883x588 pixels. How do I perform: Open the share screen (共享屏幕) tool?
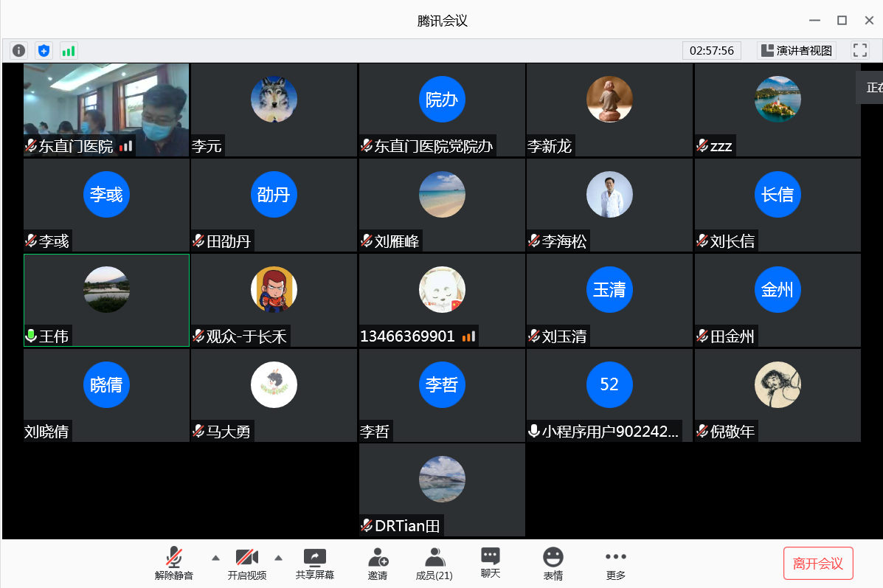(x=315, y=564)
